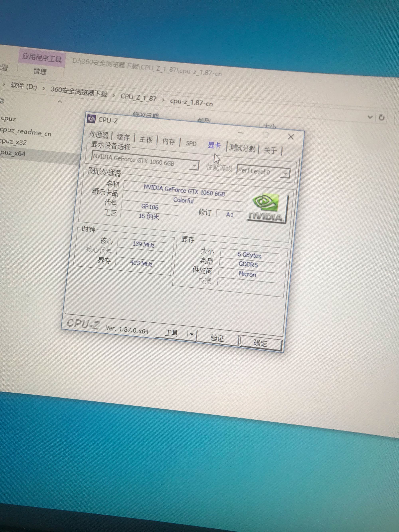This screenshot has height=532, width=399.
Task: Close the CPU-Z window
Action: [x=291, y=137]
